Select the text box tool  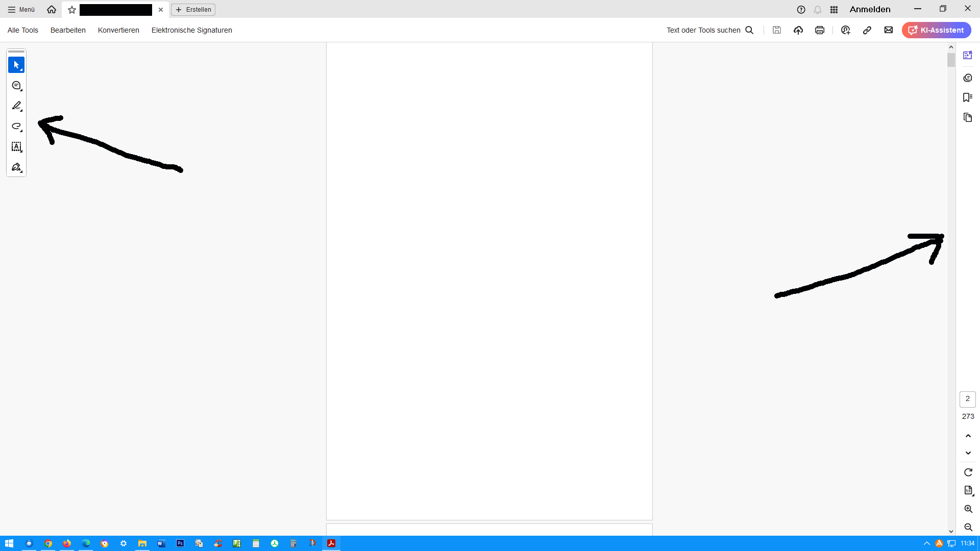(16, 147)
